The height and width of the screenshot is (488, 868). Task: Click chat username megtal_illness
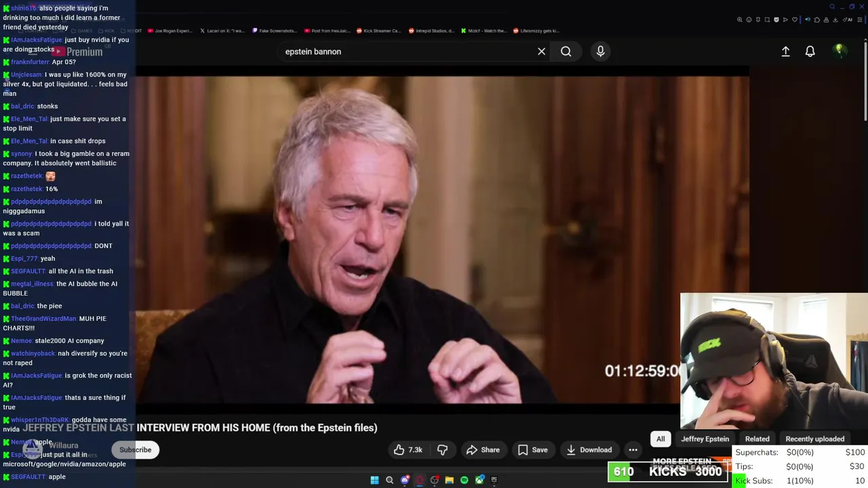pos(32,284)
